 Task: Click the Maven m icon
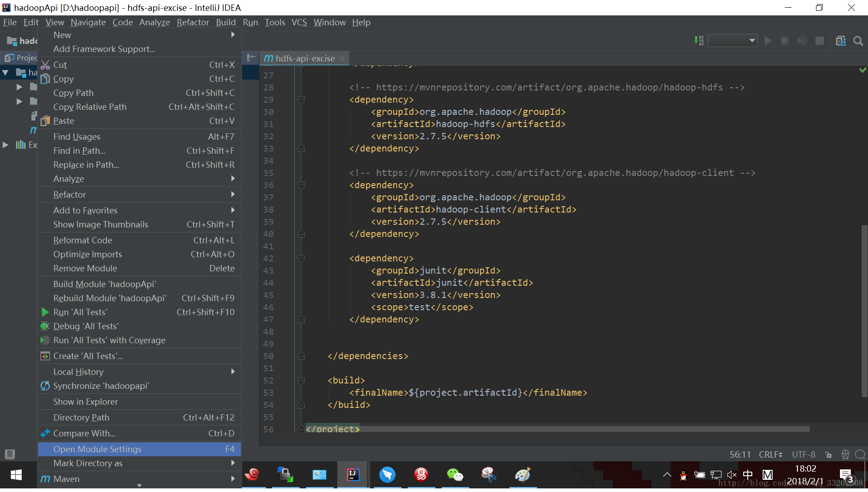45,479
